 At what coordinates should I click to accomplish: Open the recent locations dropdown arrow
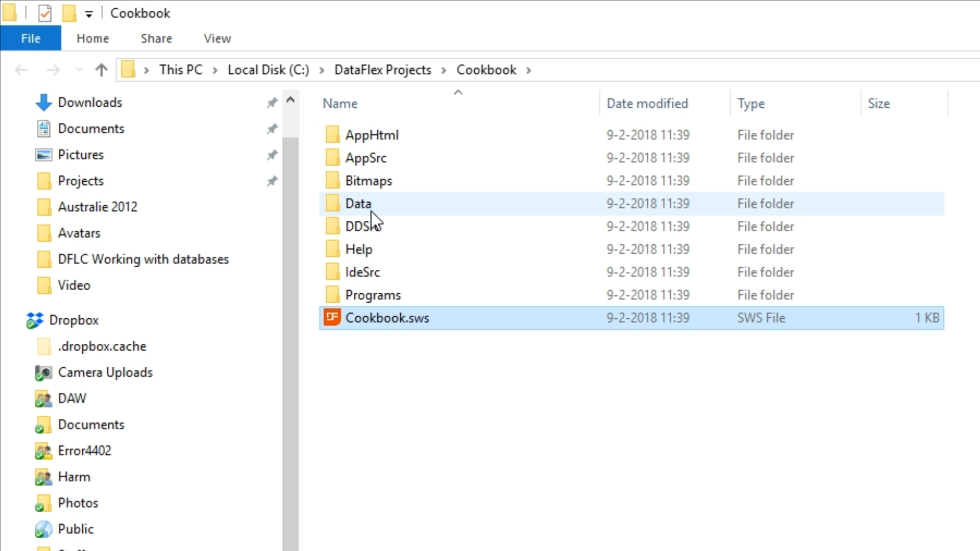79,70
